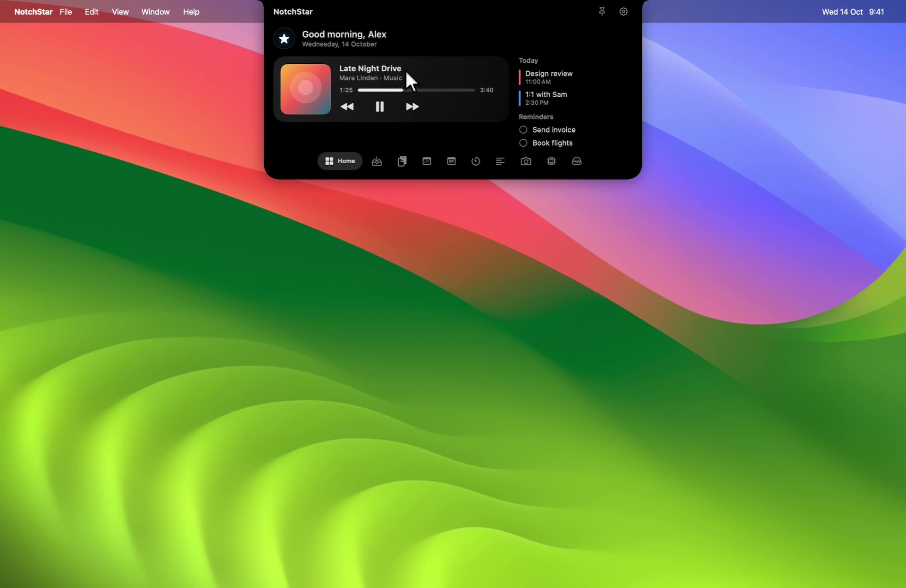Image resolution: width=906 pixels, height=588 pixels.
Task: Open the CPU system monitor tab icon
Action: [551, 161]
